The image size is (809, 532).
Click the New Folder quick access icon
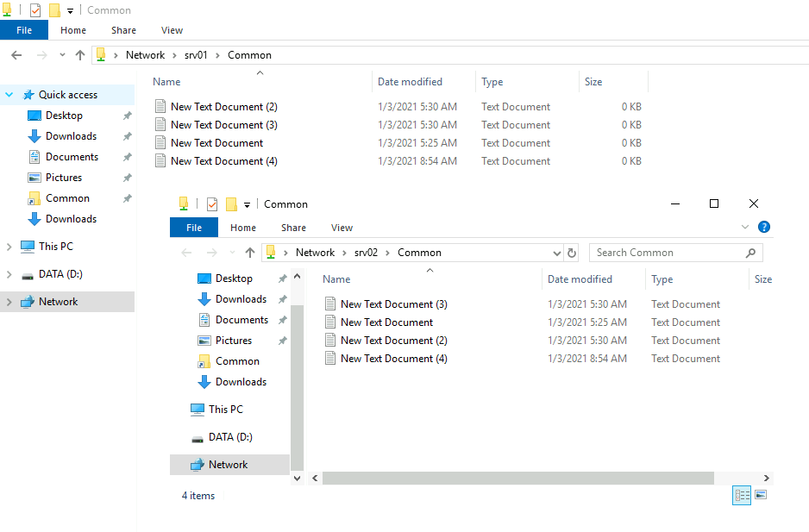pos(54,9)
